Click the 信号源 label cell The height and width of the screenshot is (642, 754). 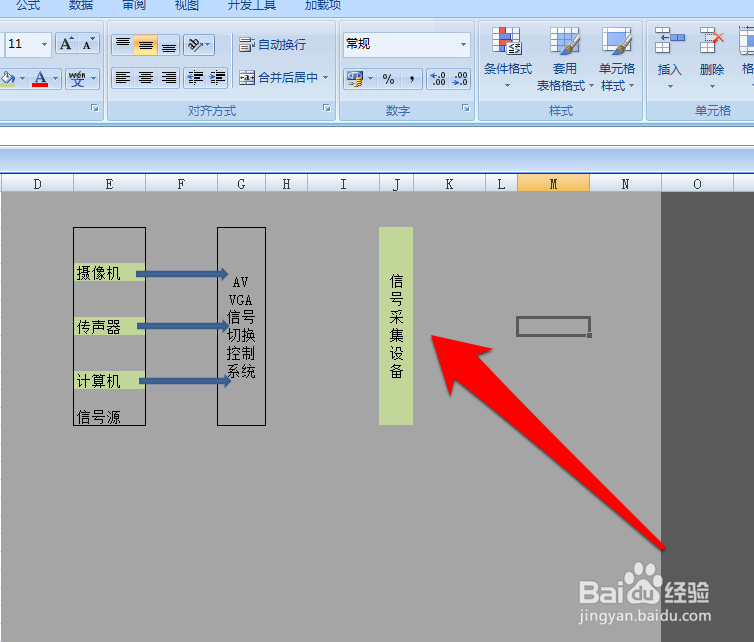(x=109, y=416)
